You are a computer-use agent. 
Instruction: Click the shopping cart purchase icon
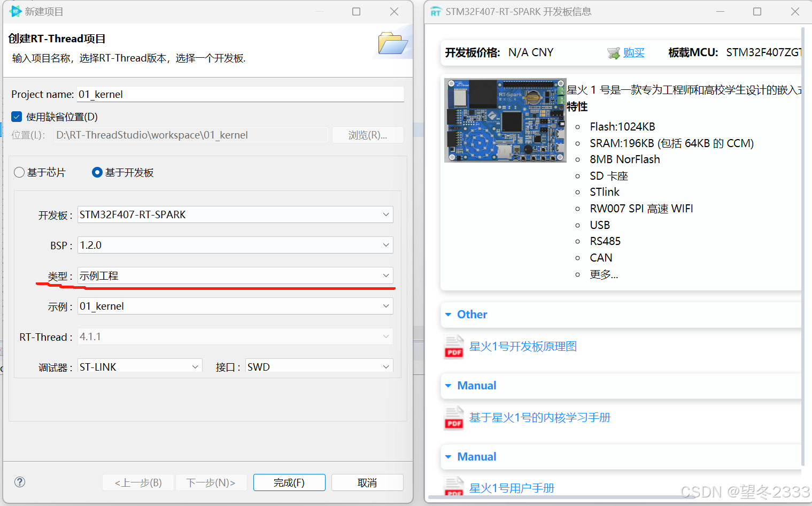(x=613, y=53)
